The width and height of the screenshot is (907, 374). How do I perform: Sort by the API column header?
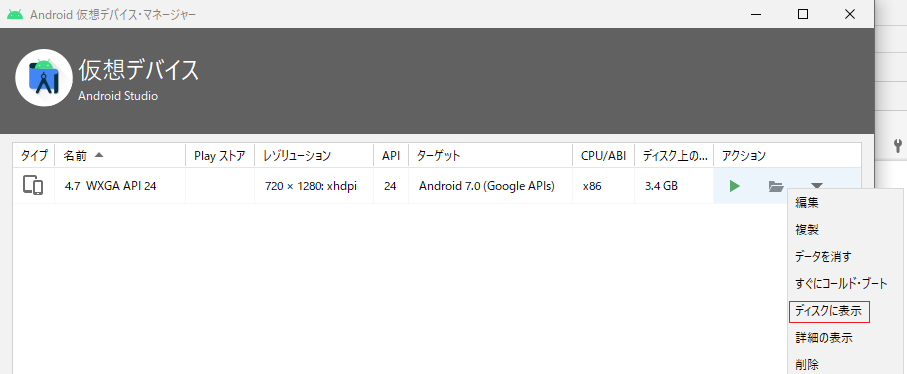click(x=391, y=155)
